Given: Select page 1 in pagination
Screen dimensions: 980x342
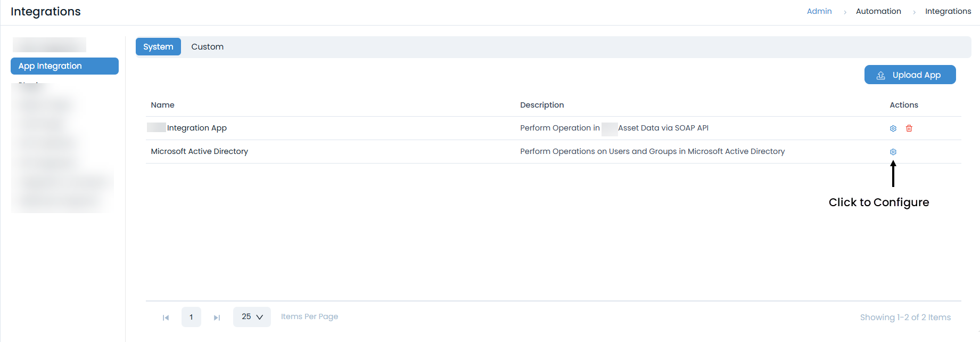Looking at the screenshot, I should click(x=191, y=317).
